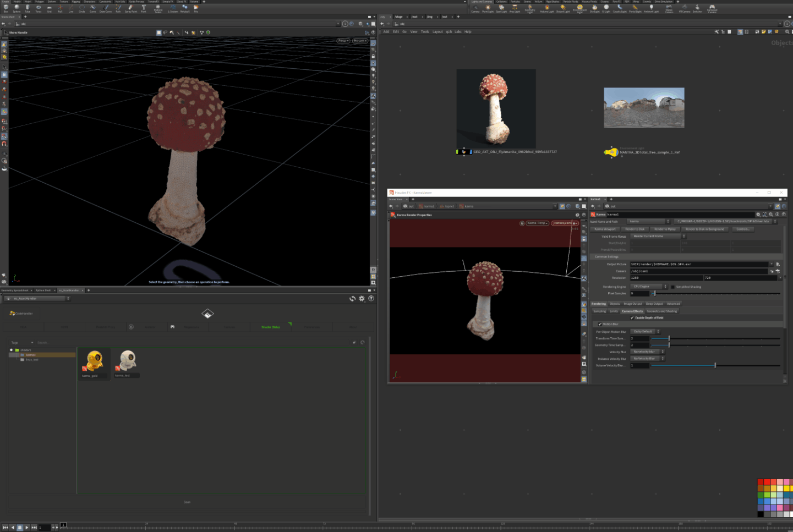This screenshot has height=532, width=793.
Task: Click the CodeHandler icon button
Action: (21, 314)
